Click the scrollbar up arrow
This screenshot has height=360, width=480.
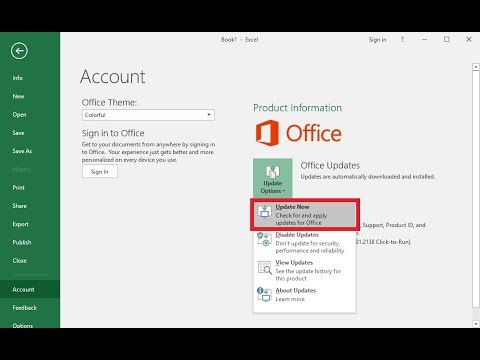click(476, 67)
